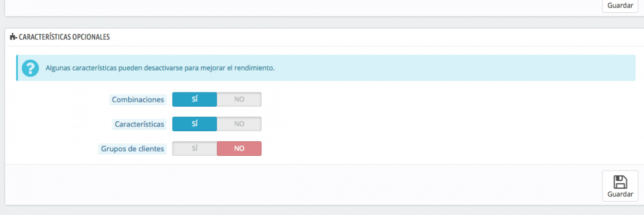Click the Características field label
Viewport: 644px width, 215px height.
click(140, 124)
